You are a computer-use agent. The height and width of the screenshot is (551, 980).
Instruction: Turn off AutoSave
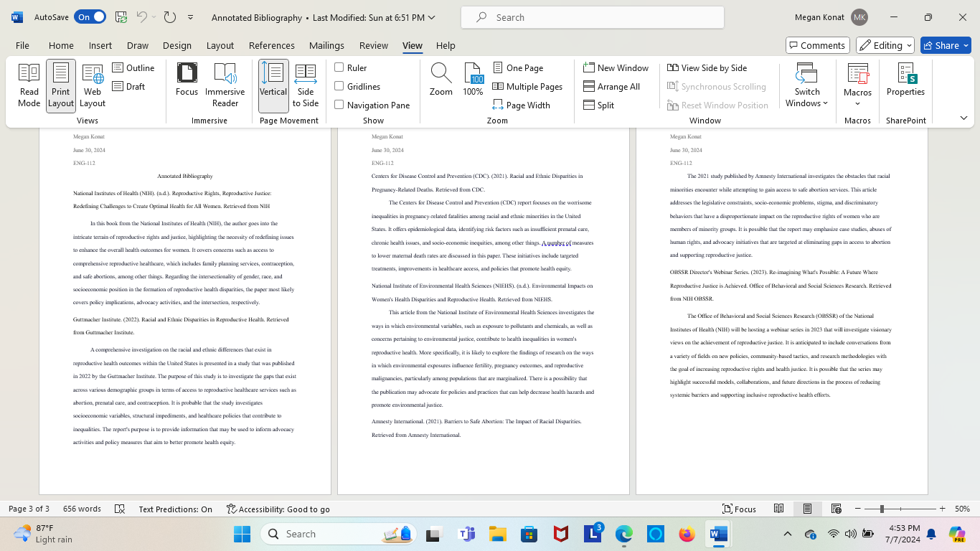90,15
